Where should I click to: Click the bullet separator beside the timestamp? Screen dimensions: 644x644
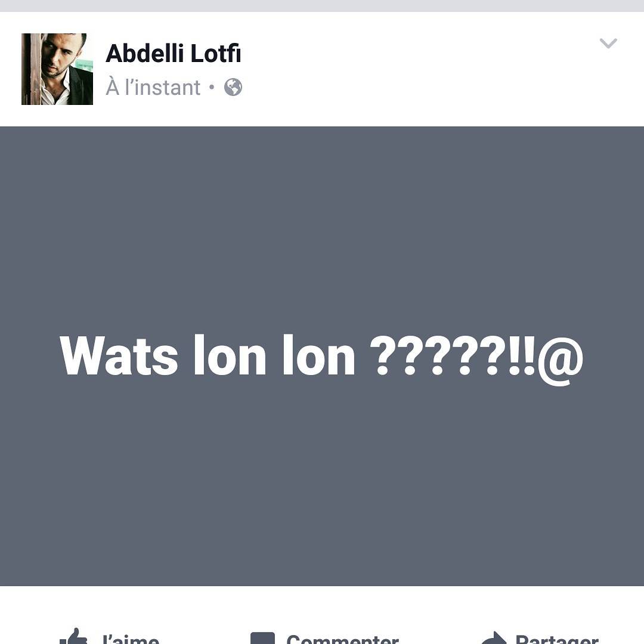tap(212, 87)
